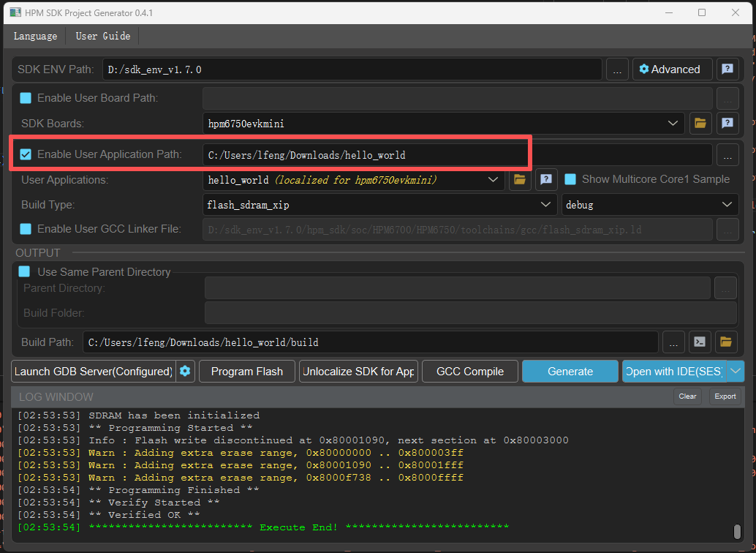Screen dimensions: 756x553
Task: Enable Show Multicore Core1 Sample
Action: [570, 179]
